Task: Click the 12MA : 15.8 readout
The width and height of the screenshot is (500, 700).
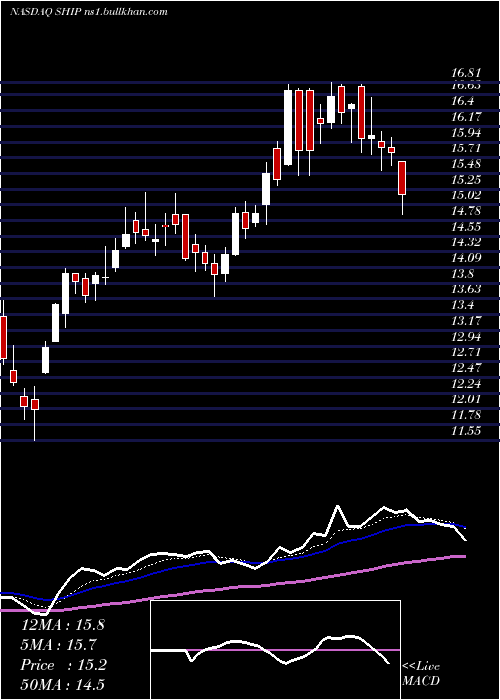Action: coord(62,625)
